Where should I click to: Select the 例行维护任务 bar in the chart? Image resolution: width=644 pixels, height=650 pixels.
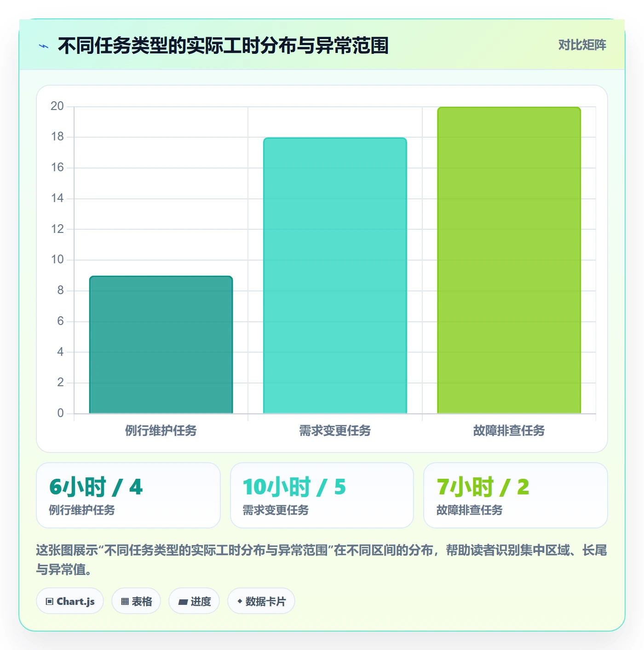click(161, 345)
